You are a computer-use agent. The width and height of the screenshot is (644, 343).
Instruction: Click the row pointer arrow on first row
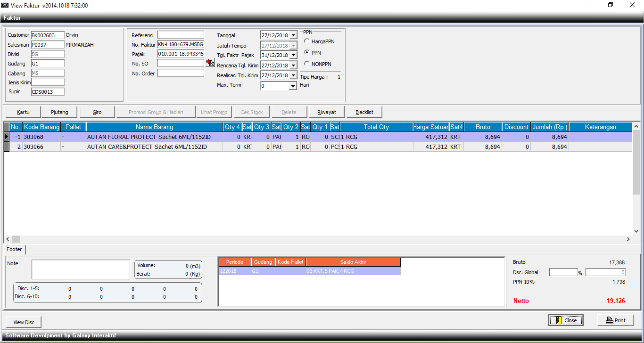coord(7,137)
